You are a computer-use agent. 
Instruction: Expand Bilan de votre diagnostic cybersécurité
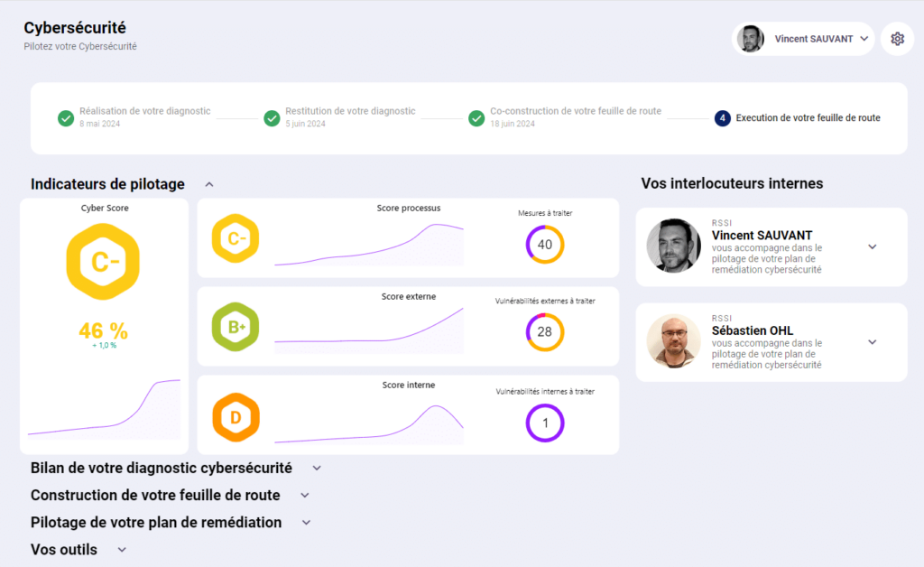point(317,468)
